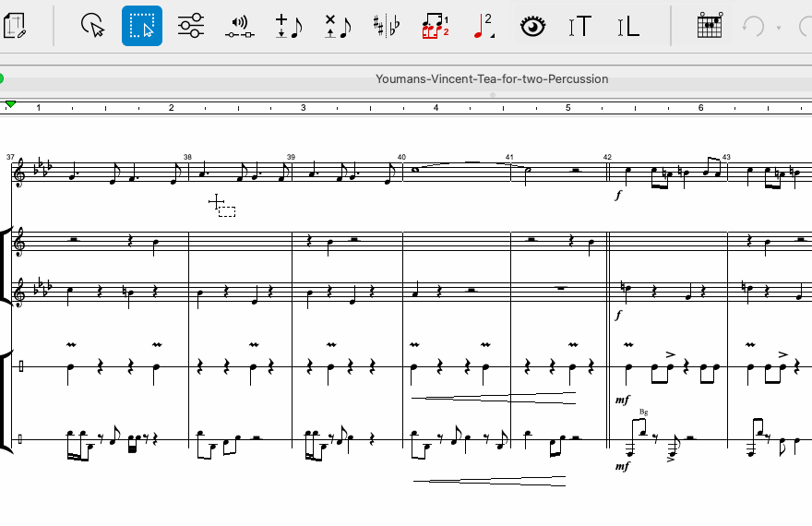
Task: Click measure number 41
Action: coord(509,157)
